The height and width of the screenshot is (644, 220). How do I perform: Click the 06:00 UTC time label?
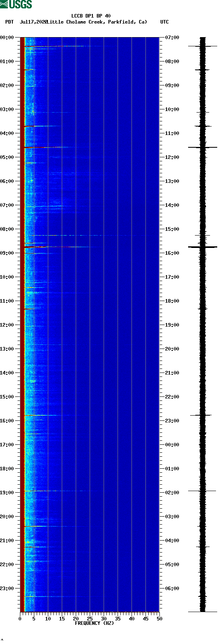point(172,589)
